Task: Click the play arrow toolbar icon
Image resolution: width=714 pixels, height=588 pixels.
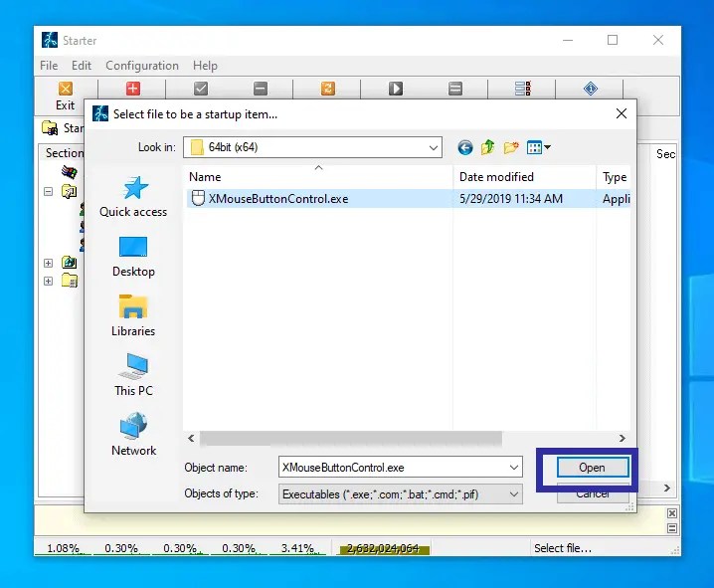Action: (395, 89)
